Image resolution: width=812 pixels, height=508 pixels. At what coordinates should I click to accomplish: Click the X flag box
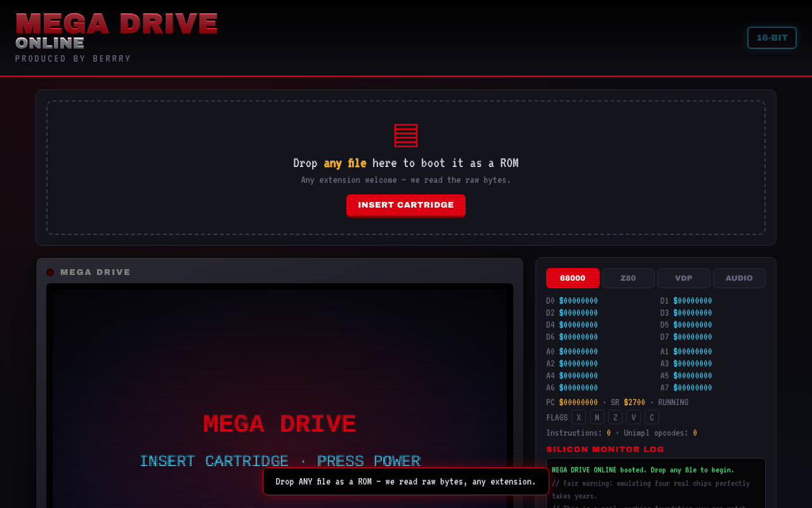point(579,417)
